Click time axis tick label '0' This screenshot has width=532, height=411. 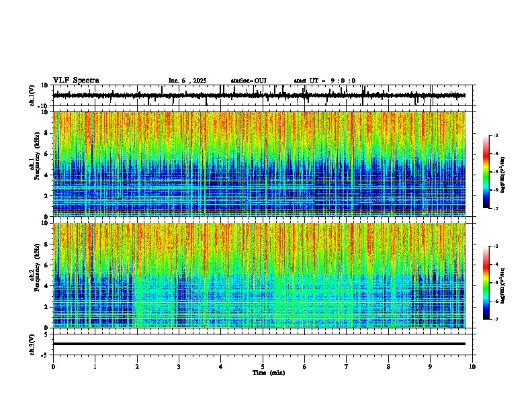(53, 367)
